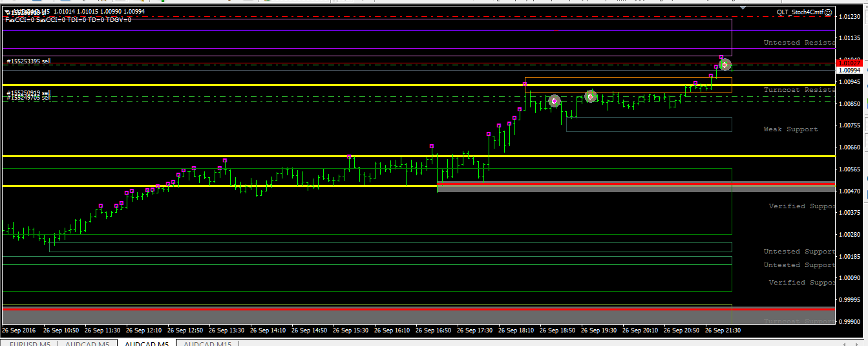The image size is (868, 346).
Task: Click the expert advisor smiley face icon
Action: (827, 12)
